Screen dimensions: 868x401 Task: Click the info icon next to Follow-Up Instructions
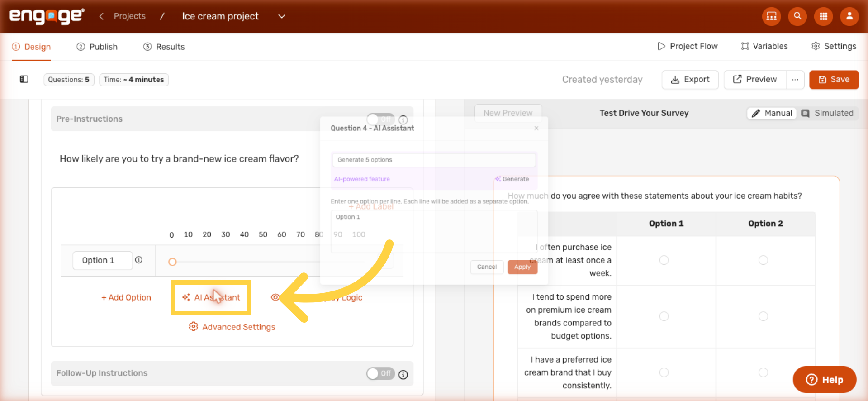(x=403, y=374)
